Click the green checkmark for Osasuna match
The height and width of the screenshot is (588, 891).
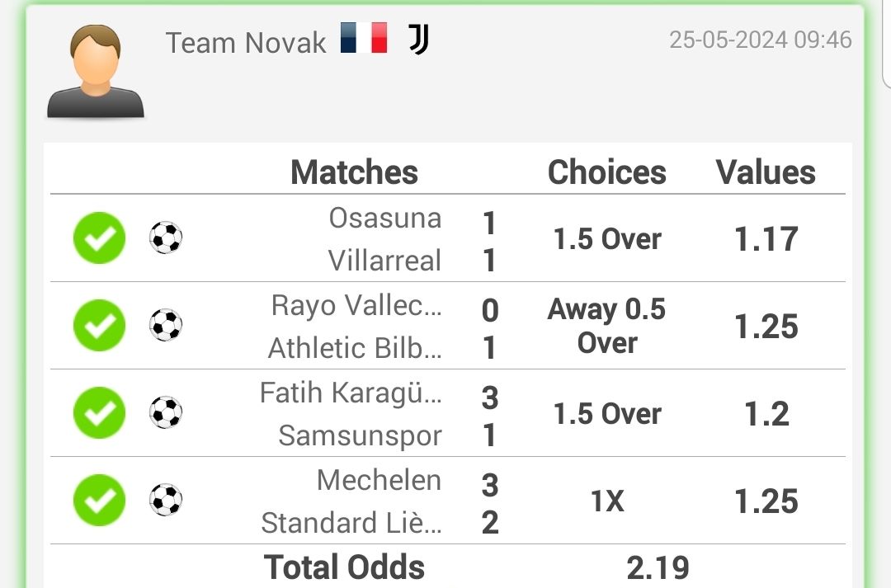pyautogui.click(x=100, y=238)
